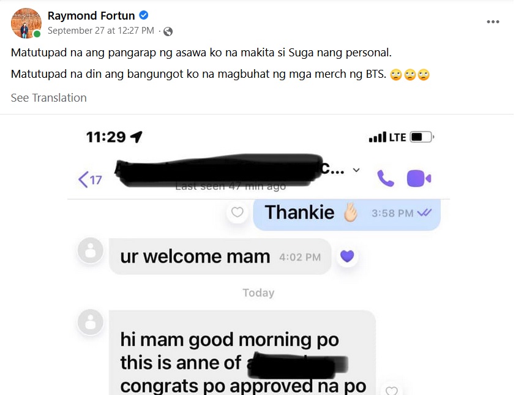Click the public globe privacy icon
The height and width of the screenshot is (395, 532).
168,32
